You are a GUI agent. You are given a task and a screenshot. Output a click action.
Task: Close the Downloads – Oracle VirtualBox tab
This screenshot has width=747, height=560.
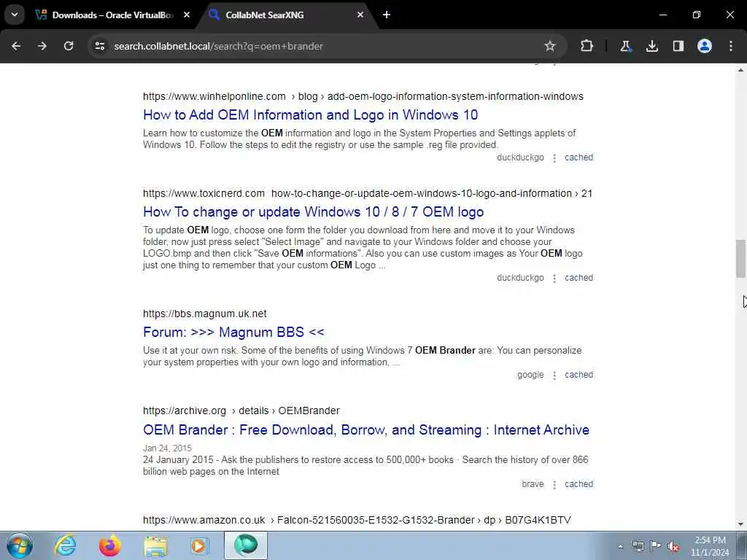pyautogui.click(x=187, y=15)
